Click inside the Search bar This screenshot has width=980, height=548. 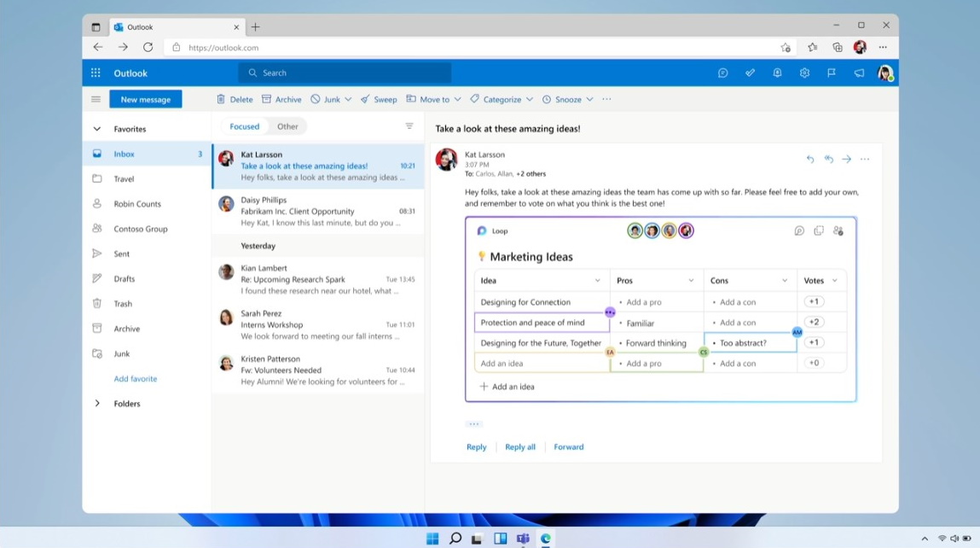coord(345,73)
